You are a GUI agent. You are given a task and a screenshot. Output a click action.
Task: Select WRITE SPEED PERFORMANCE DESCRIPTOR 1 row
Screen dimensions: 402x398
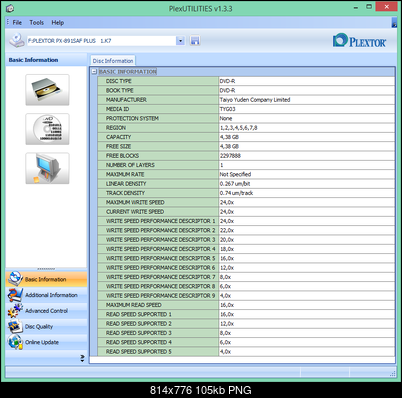[x=246, y=221]
